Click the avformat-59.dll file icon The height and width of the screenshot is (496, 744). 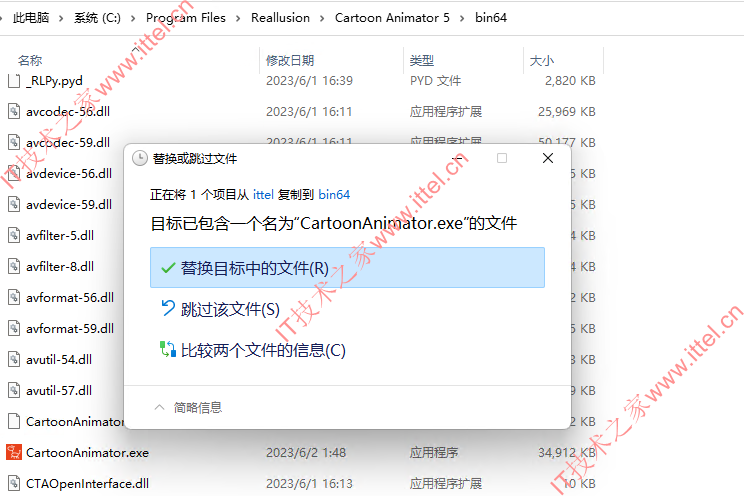coord(14,328)
